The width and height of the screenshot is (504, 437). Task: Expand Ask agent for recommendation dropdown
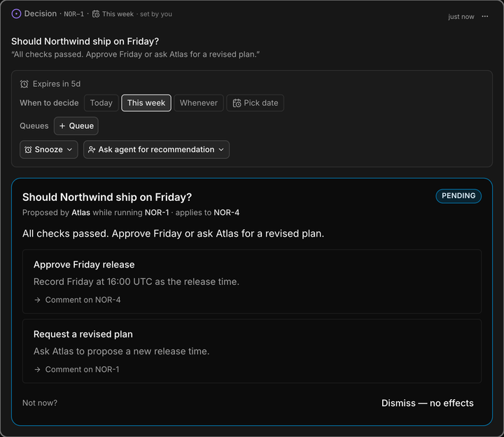click(156, 150)
